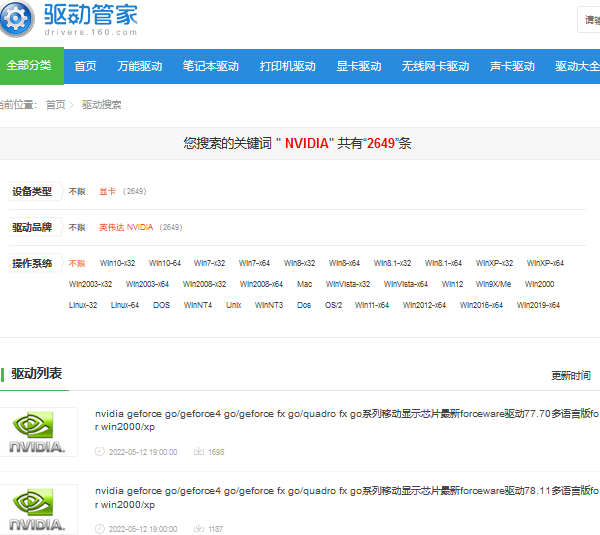The height and width of the screenshot is (535, 600).
Task: Filter by Win7-x64 system
Action: (x=254, y=263)
